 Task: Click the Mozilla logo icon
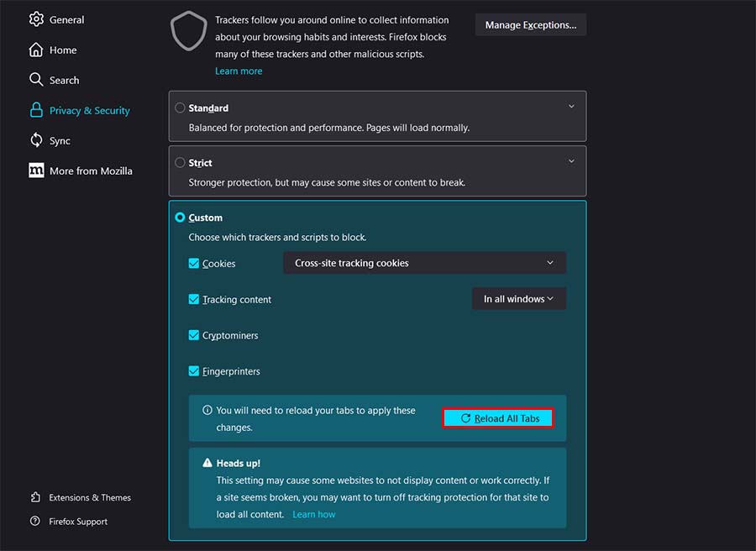click(36, 171)
